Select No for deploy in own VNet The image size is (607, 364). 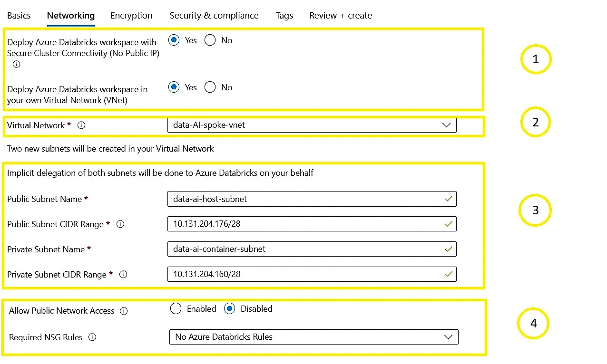click(x=210, y=87)
